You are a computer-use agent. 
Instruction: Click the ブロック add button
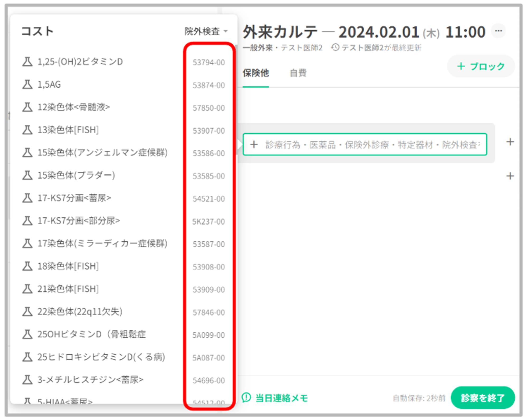tap(481, 66)
